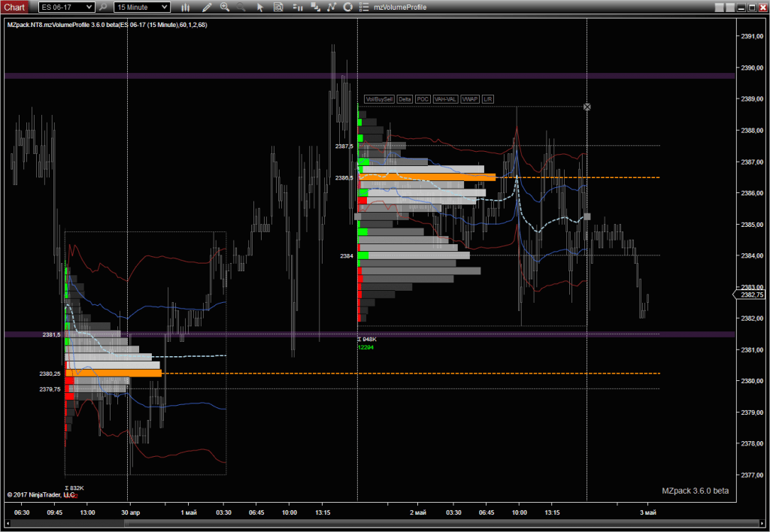Click the red Chart tab label
770x532 pixels.
pos(14,7)
